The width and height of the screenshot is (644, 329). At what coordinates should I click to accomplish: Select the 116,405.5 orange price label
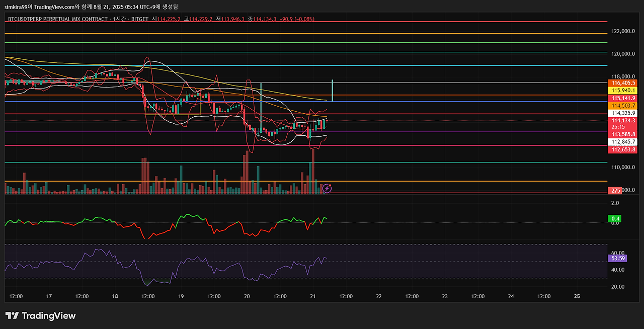623,83
